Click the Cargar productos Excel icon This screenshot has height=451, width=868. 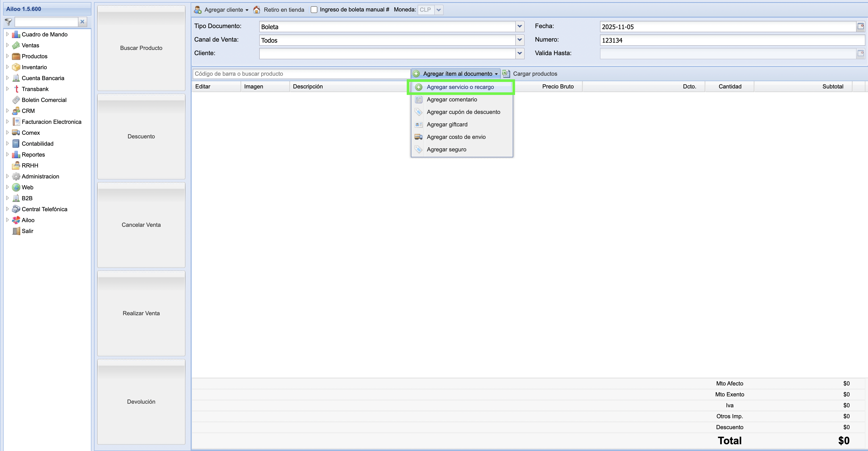click(506, 74)
